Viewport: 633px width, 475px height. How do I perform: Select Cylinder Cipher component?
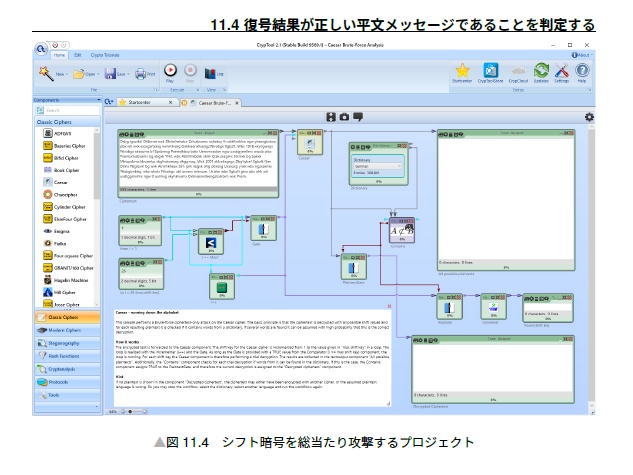point(65,207)
